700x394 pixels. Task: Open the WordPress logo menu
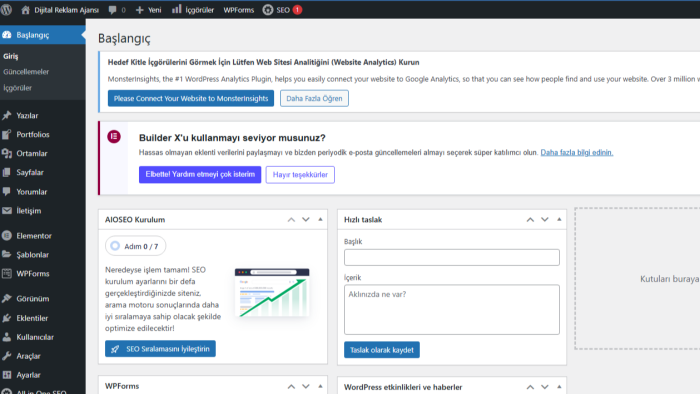(6, 10)
